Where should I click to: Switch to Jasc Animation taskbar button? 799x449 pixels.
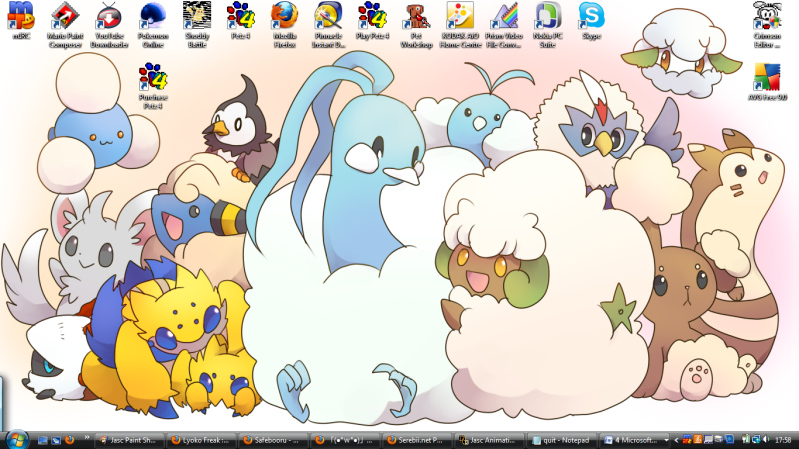tap(490, 440)
